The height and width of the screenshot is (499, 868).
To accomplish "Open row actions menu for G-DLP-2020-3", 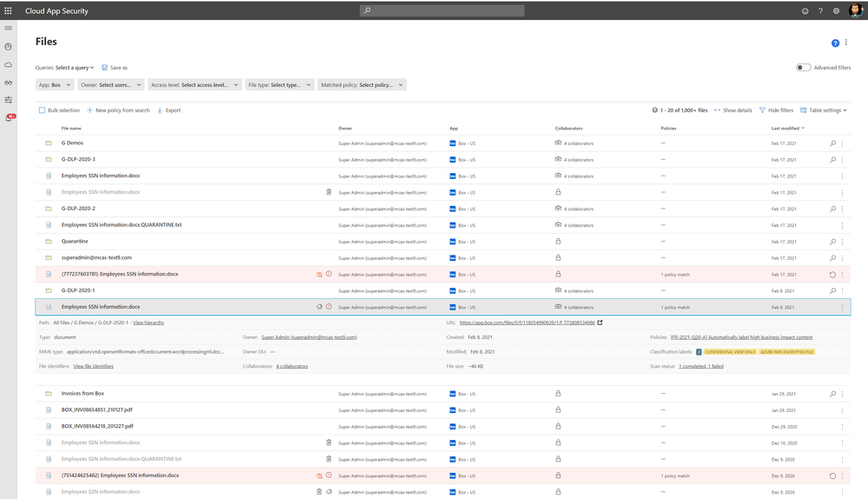I will (843, 159).
